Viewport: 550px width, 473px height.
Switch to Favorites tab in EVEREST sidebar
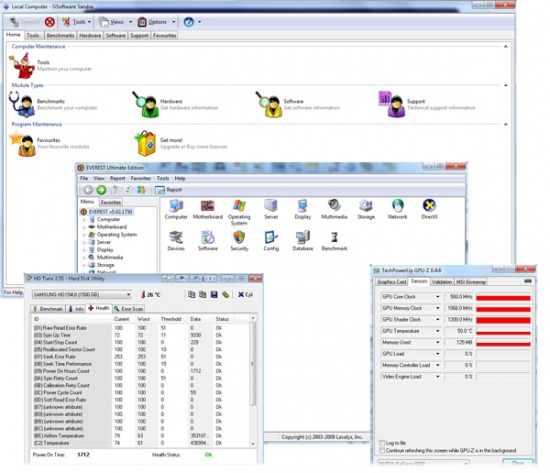click(110, 202)
